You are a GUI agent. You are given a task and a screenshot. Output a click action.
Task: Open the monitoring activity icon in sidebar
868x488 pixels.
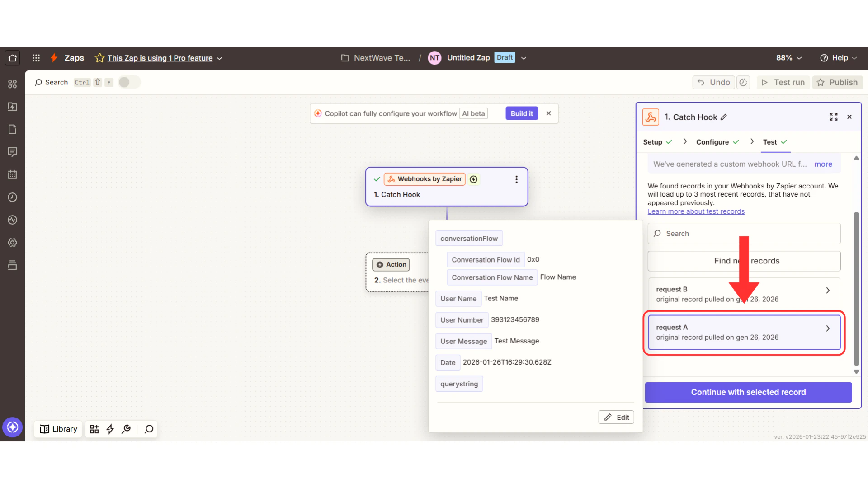[x=12, y=220]
